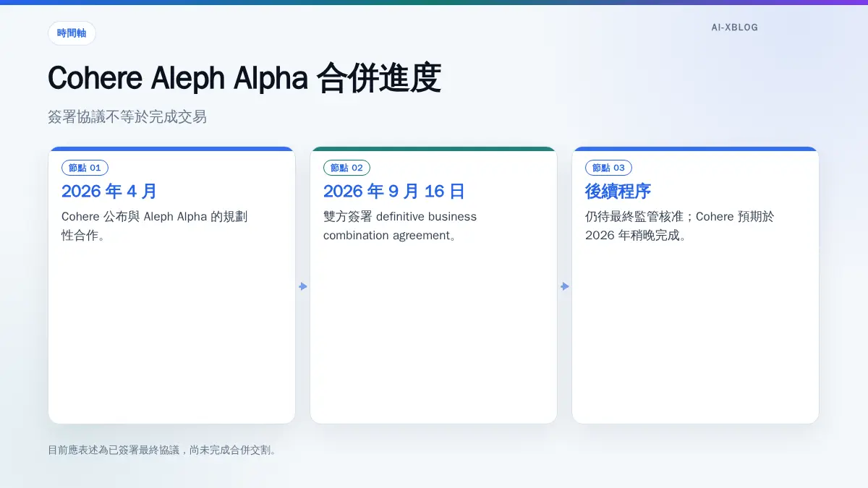The image size is (868, 488).
Task: Click the text Cohere 公布與 Aleph Alpha 的規劃性合作
Action: [x=155, y=226]
